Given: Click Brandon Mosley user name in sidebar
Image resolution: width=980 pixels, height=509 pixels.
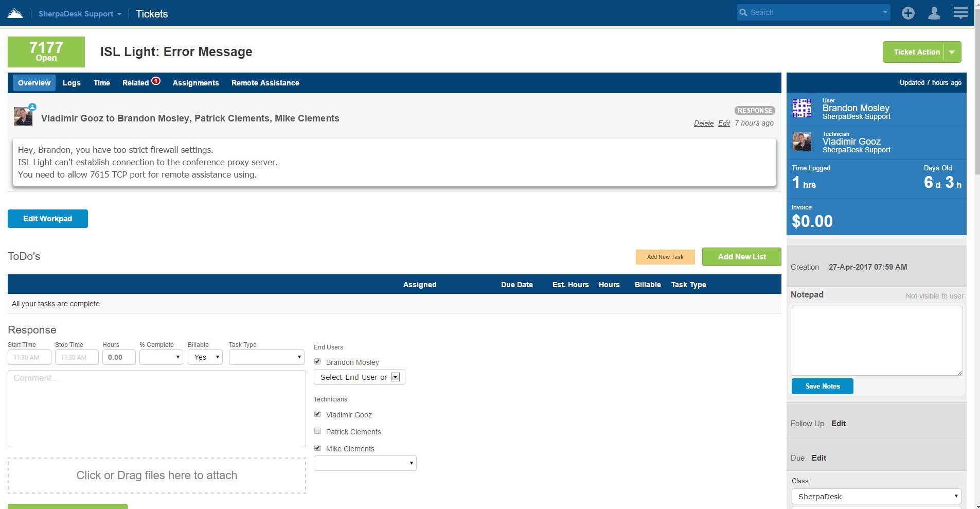Looking at the screenshot, I should point(856,108).
